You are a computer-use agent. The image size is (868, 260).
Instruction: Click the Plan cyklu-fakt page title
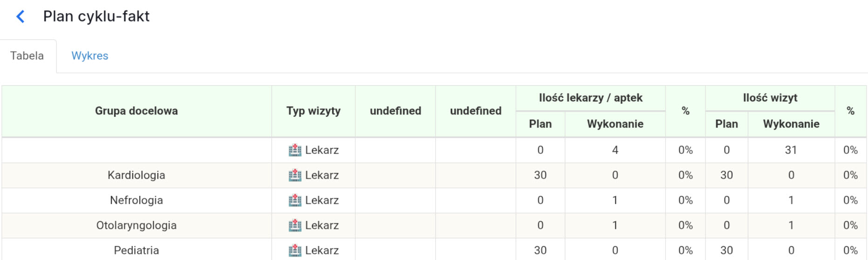click(x=96, y=16)
